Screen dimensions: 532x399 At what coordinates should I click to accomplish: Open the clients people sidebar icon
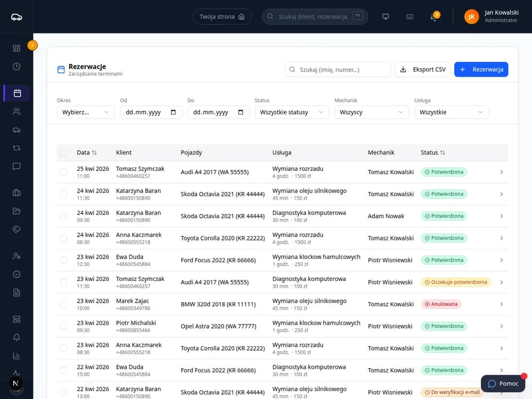point(16,111)
